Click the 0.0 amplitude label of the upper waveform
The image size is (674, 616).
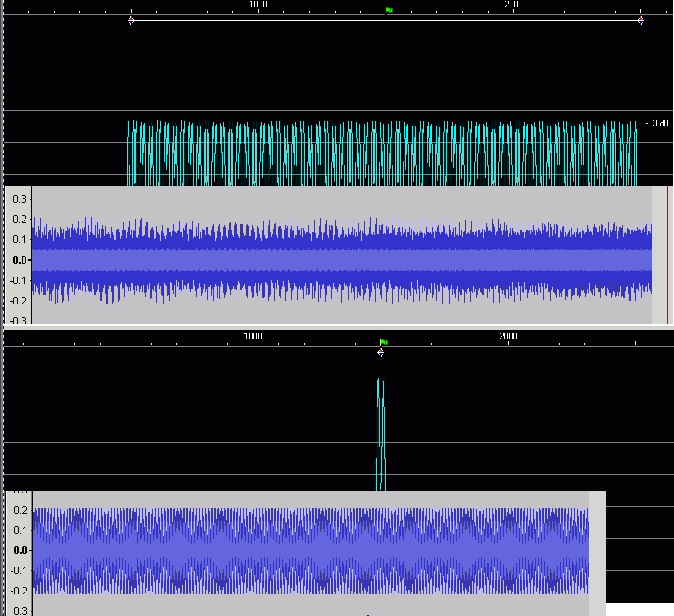coord(19,260)
